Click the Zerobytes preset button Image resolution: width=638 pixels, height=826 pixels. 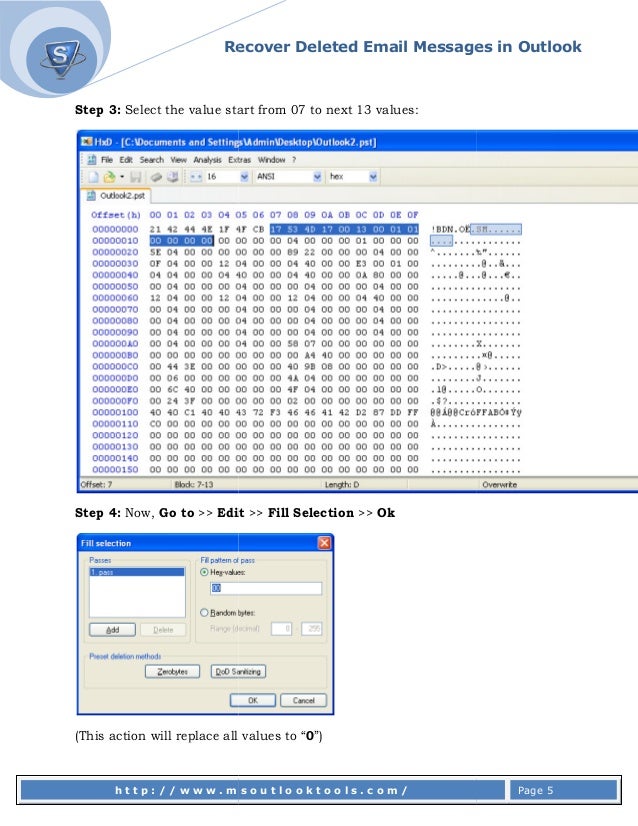click(172, 672)
